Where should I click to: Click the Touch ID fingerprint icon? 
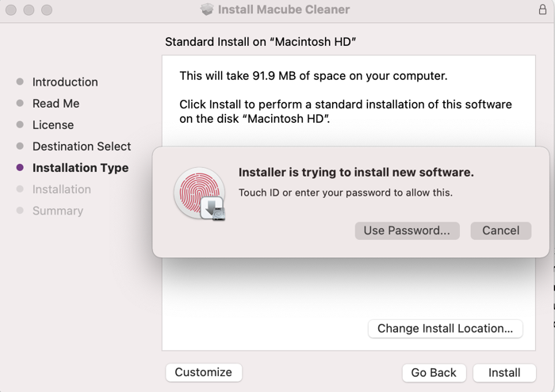click(x=199, y=193)
